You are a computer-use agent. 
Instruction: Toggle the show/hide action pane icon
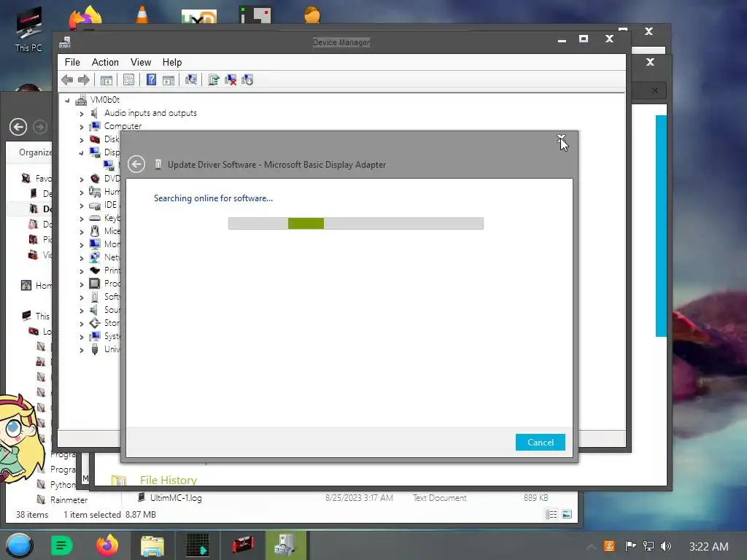click(x=169, y=80)
